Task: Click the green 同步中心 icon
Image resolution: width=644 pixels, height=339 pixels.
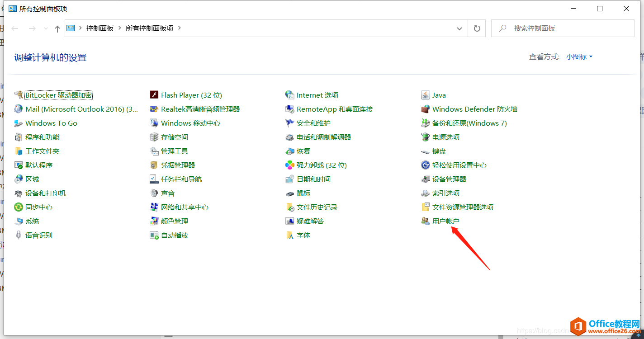Action: point(19,207)
